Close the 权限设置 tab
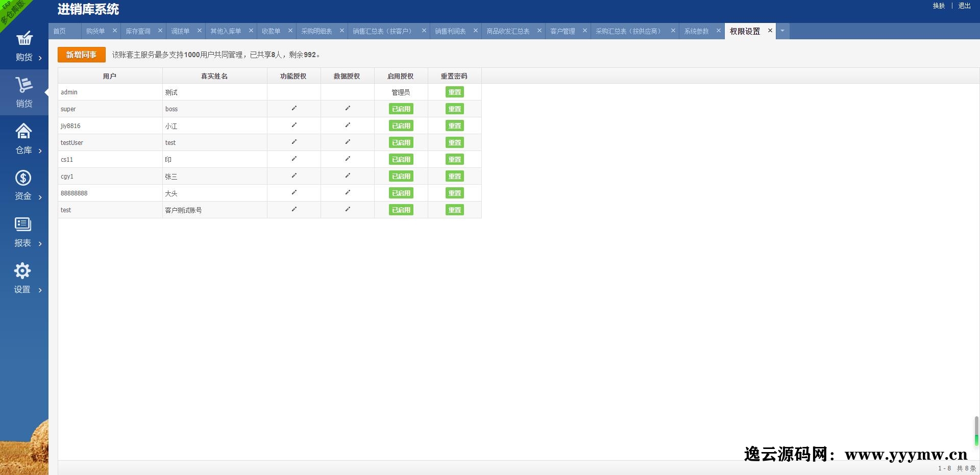980x475 pixels. coord(770,31)
